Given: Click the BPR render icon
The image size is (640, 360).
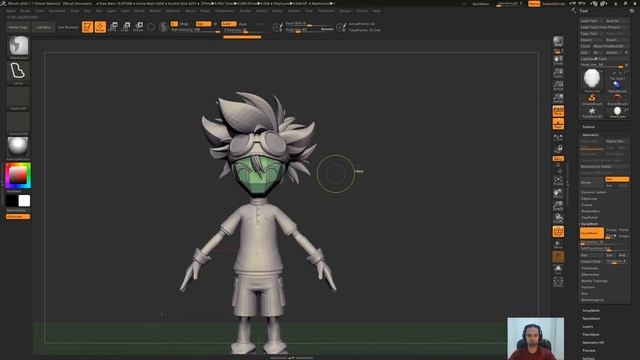Looking at the screenshot, I should (558, 42).
